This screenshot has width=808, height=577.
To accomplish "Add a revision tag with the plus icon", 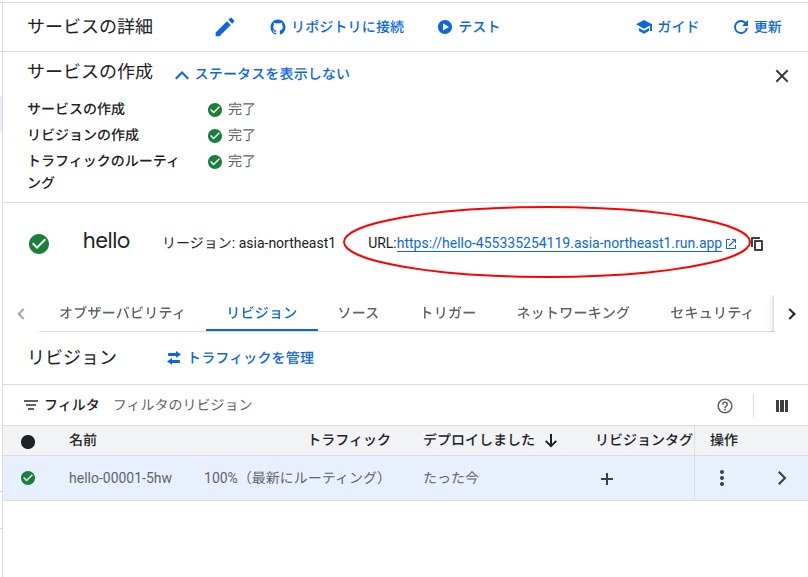I will [x=606, y=479].
